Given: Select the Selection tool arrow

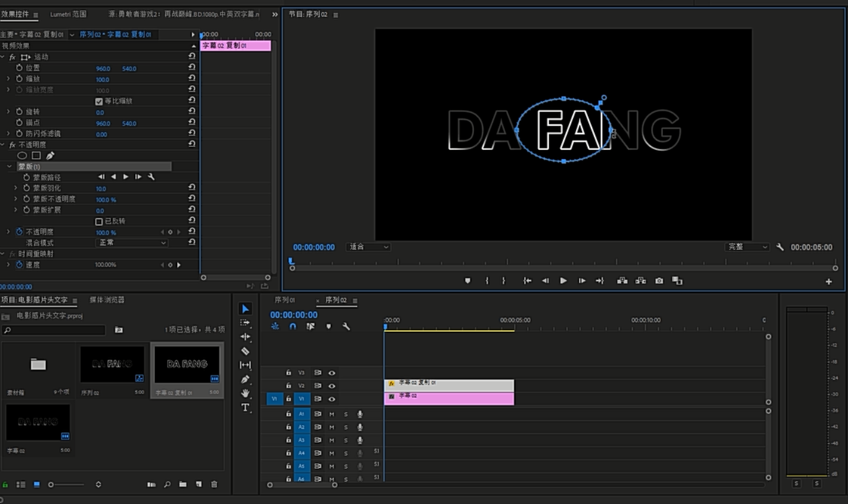Looking at the screenshot, I should (x=245, y=309).
